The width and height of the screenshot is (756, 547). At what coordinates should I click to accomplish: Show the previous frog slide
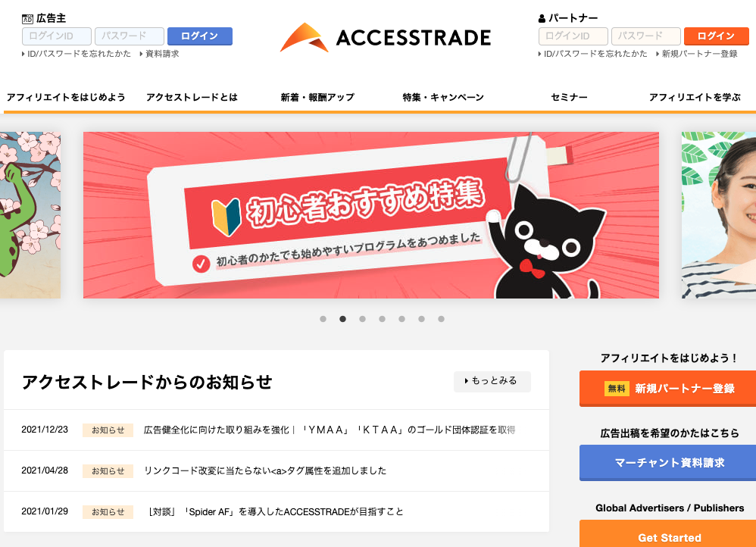[30, 215]
